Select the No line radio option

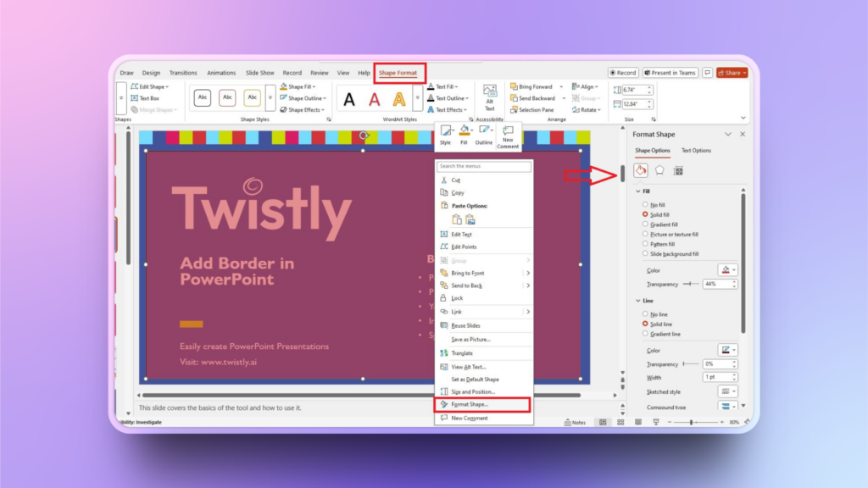pos(645,314)
